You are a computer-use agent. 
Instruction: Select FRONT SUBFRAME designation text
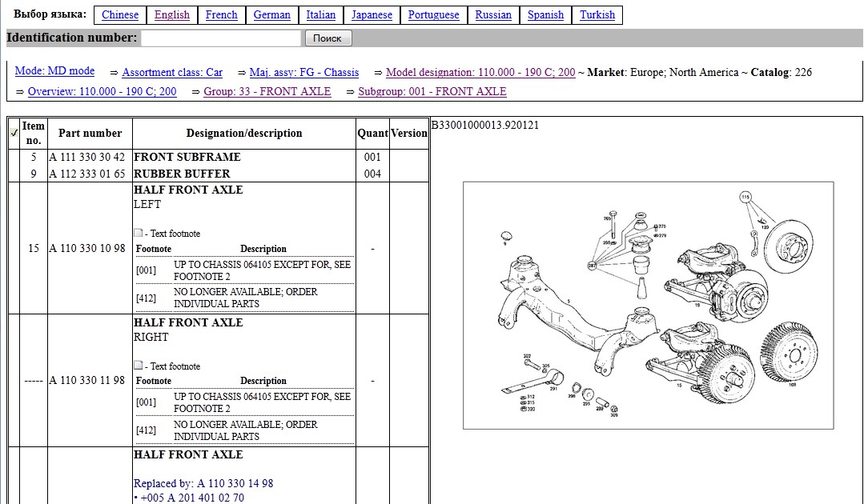(x=187, y=157)
